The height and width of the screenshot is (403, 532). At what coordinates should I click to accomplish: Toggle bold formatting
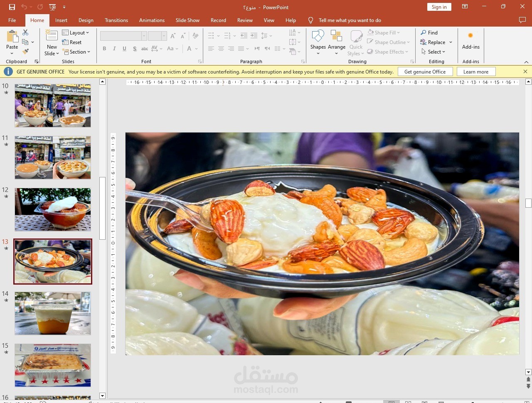click(x=104, y=49)
